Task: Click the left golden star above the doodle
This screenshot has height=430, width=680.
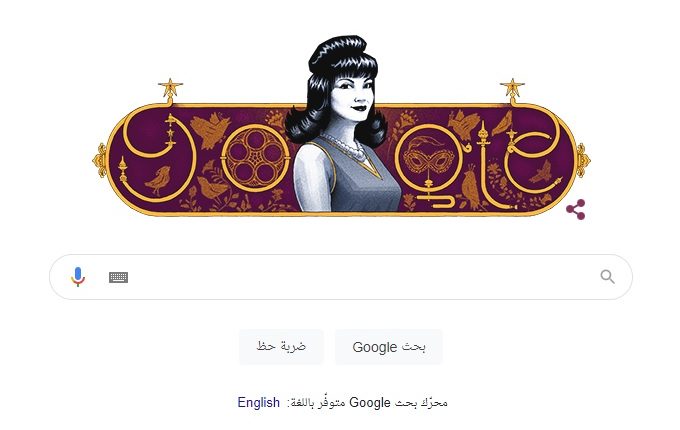Action: 170,88
